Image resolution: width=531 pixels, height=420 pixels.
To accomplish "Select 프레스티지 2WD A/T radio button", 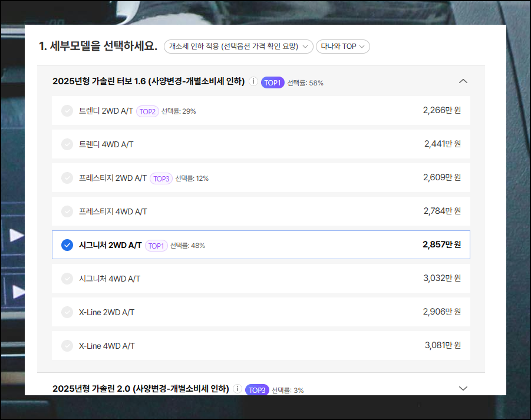I will click(x=67, y=178).
